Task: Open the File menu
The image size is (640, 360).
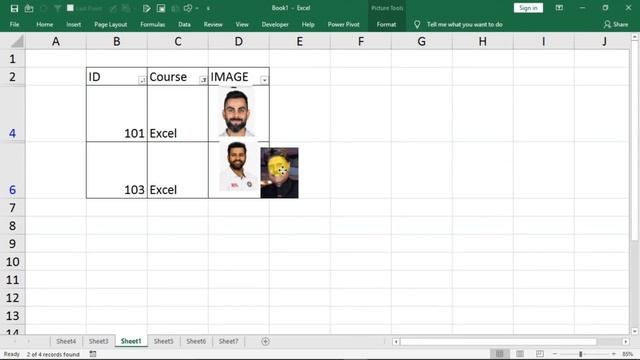Action: click(x=14, y=24)
